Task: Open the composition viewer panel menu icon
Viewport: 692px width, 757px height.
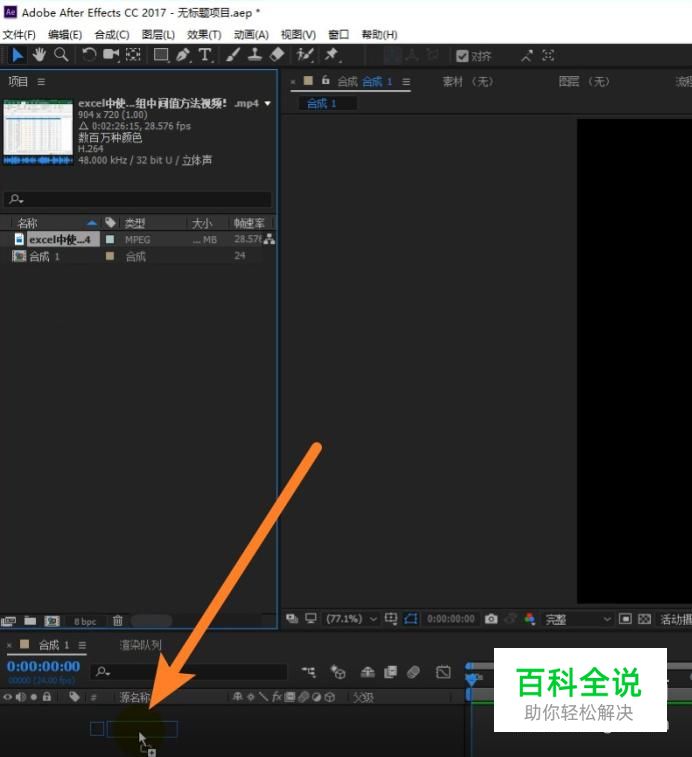Action: [406, 82]
